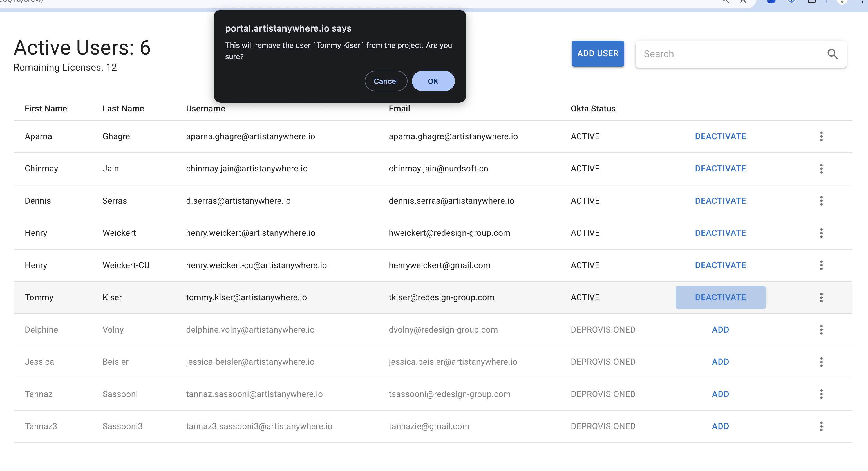Select email henryweickert@gmail.com
The width and height of the screenshot is (868, 471).
point(439,265)
